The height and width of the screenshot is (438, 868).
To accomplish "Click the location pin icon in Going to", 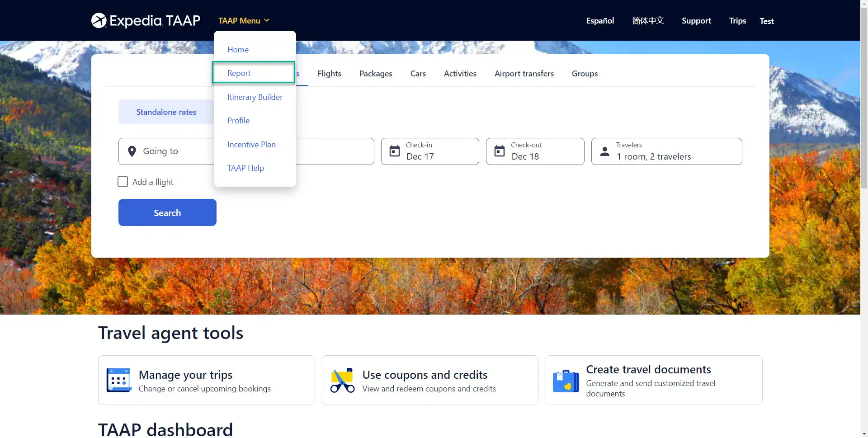I will point(132,151).
